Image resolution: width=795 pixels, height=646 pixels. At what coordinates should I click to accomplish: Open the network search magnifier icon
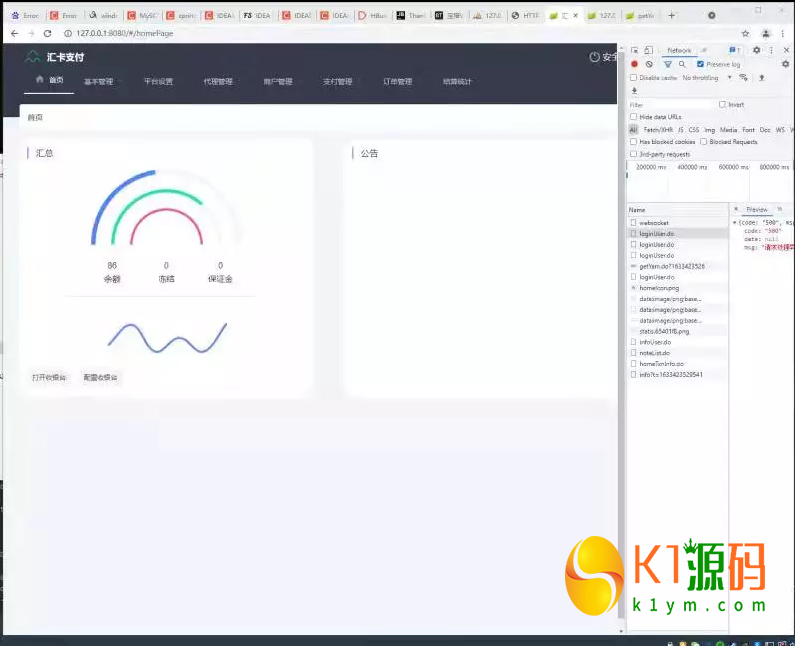(x=682, y=64)
